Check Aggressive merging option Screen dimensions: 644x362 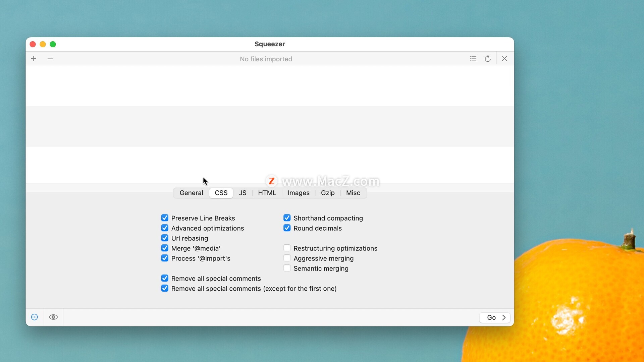point(287,258)
